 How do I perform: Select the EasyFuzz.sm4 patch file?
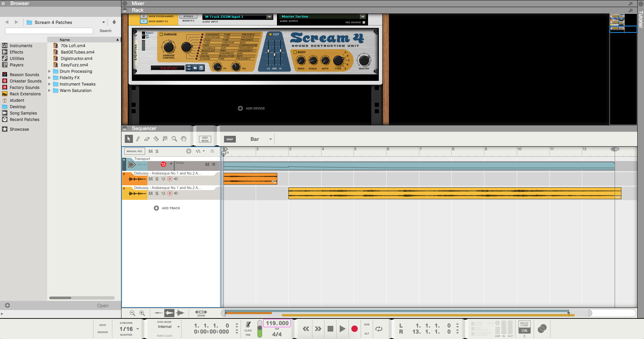coord(71,65)
